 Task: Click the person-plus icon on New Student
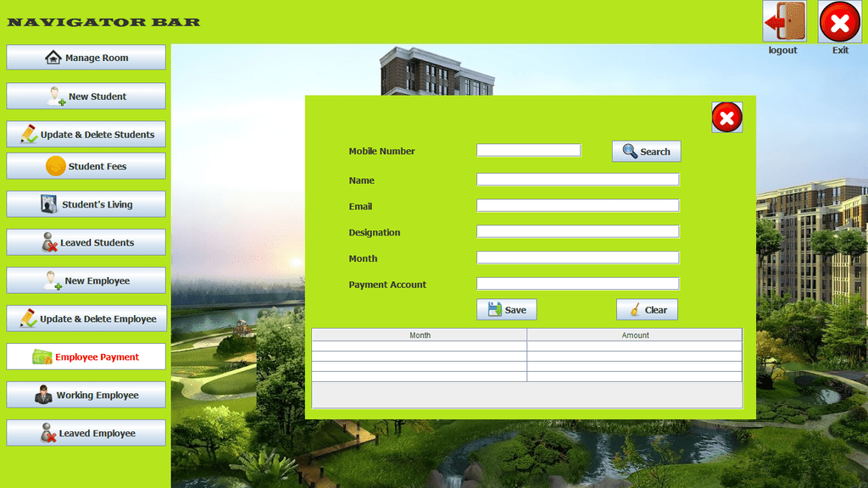click(x=55, y=97)
